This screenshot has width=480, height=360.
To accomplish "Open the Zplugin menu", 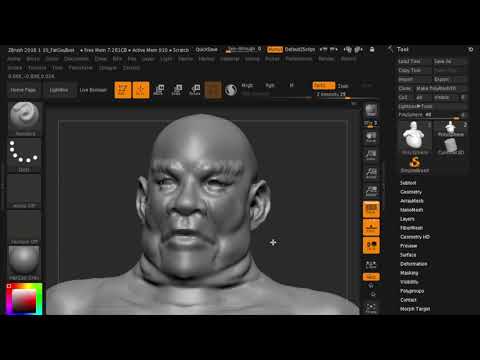I will (108, 68).
